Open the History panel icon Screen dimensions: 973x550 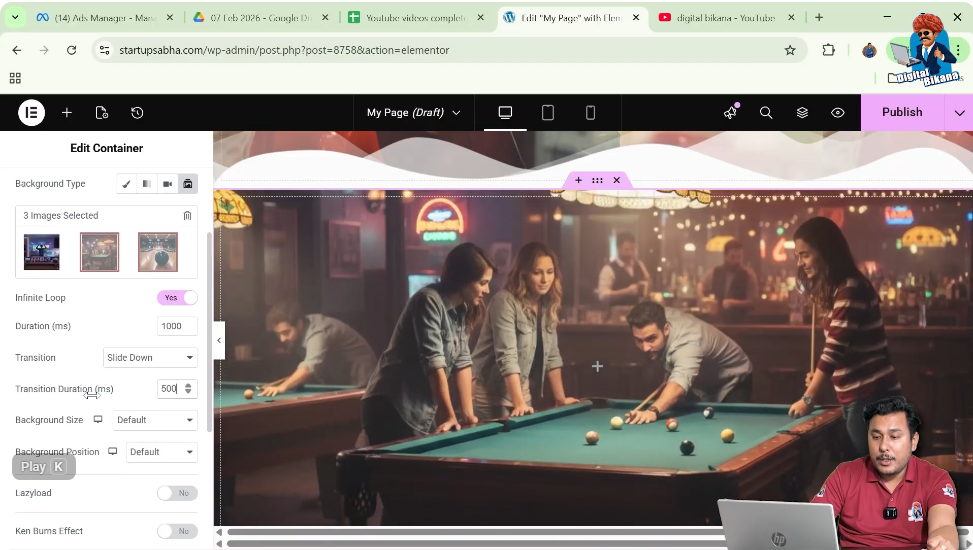tap(137, 113)
